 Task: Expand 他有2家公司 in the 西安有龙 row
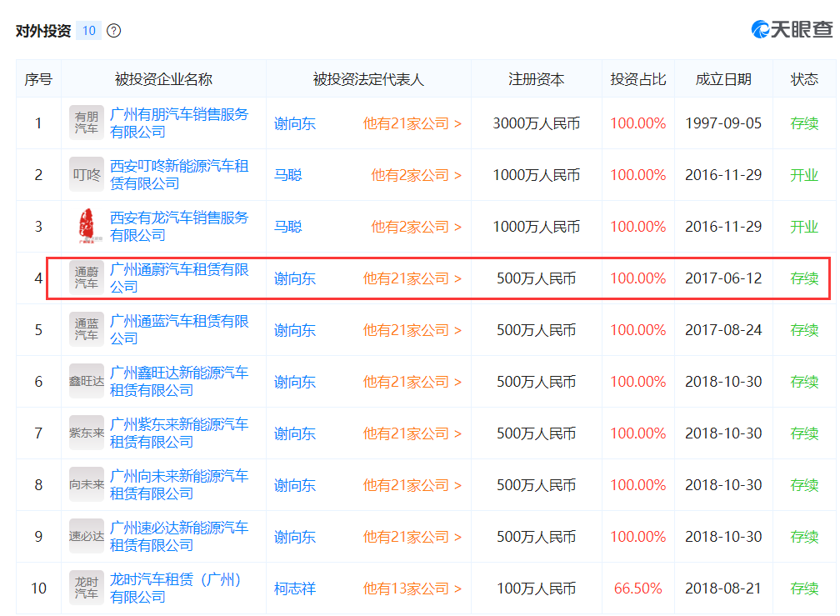[417, 227]
